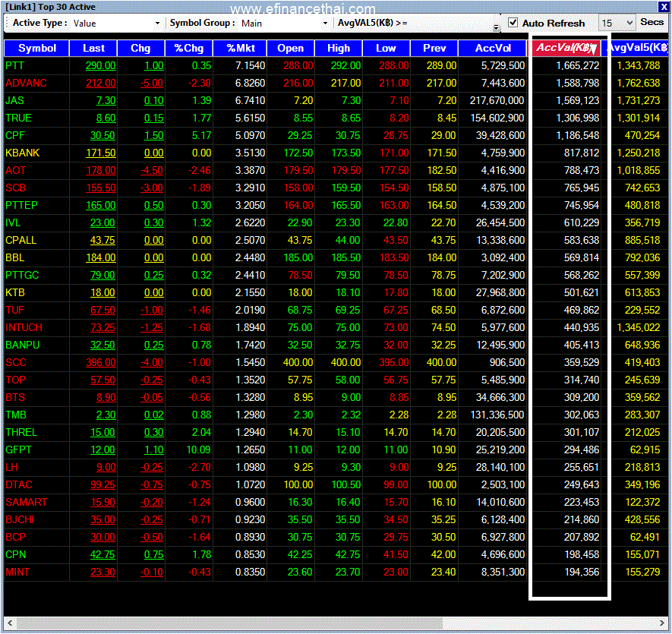Viewport: 672px width, 634px height.
Task: Select the PTTGC symbol
Action: pyautogui.click(x=22, y=275)
